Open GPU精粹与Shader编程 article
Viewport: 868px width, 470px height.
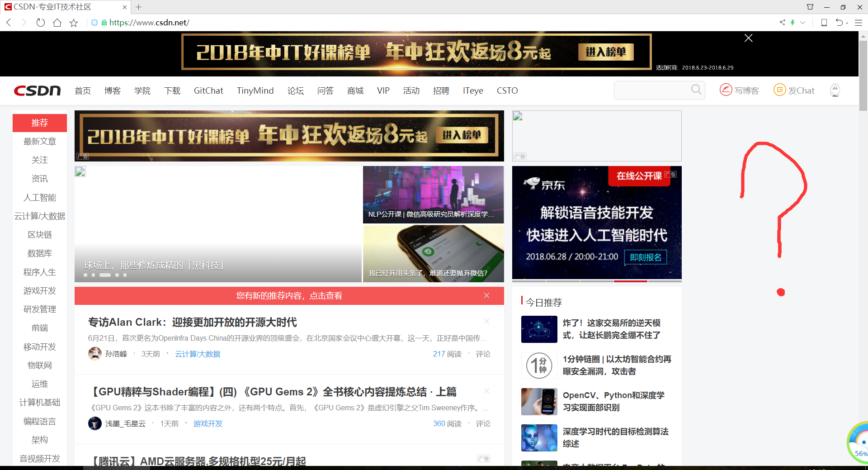(x=273, y=392)
